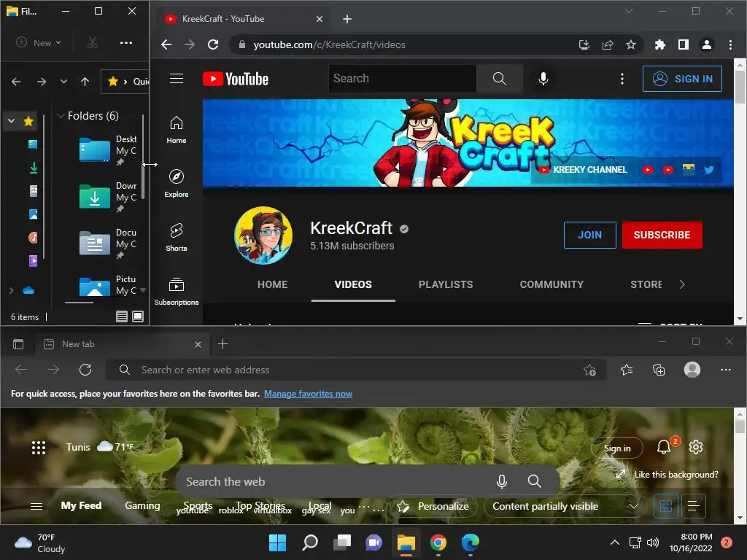Select the VIDEOS channel tab
Viewport: 747px width, 560px height.
point(353,284)
